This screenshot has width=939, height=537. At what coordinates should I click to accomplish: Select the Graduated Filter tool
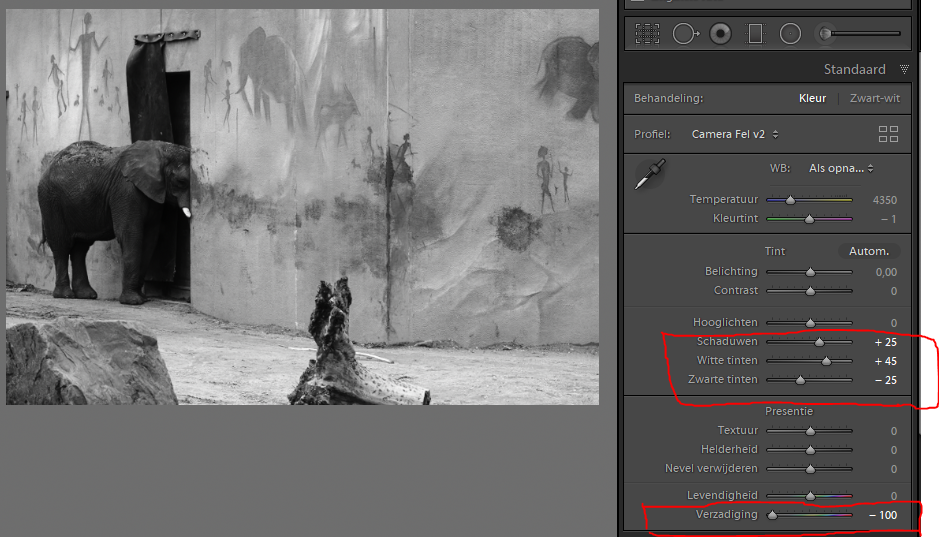(755, 34)
